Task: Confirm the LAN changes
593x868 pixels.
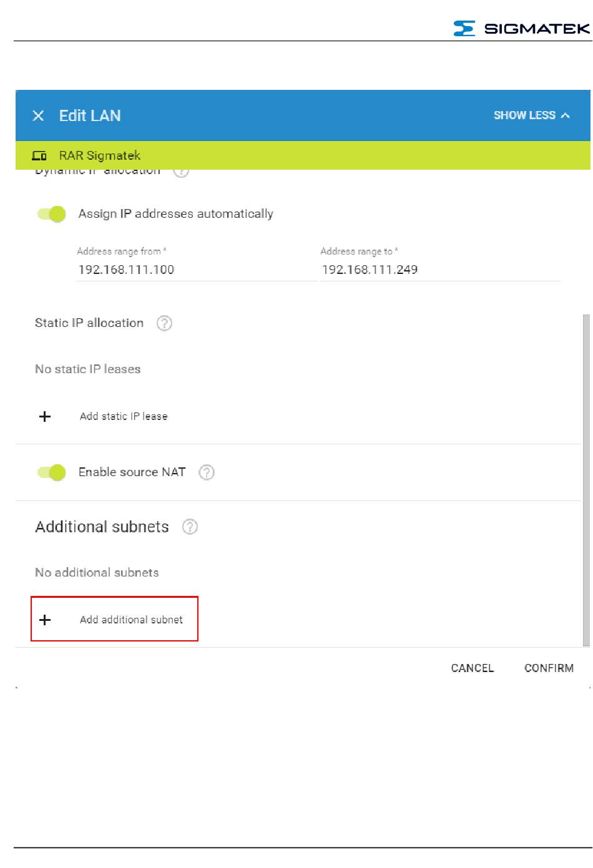Action: tap(549, 668)
